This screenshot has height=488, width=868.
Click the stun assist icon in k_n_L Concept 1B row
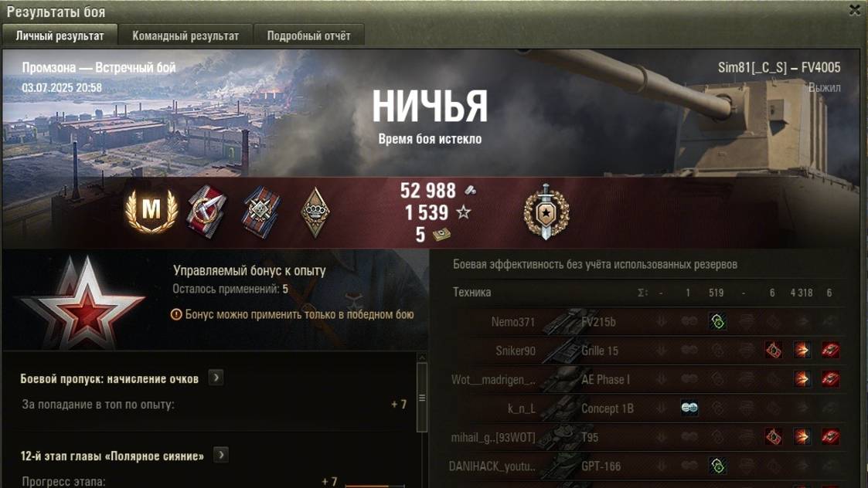coord(689,408)
